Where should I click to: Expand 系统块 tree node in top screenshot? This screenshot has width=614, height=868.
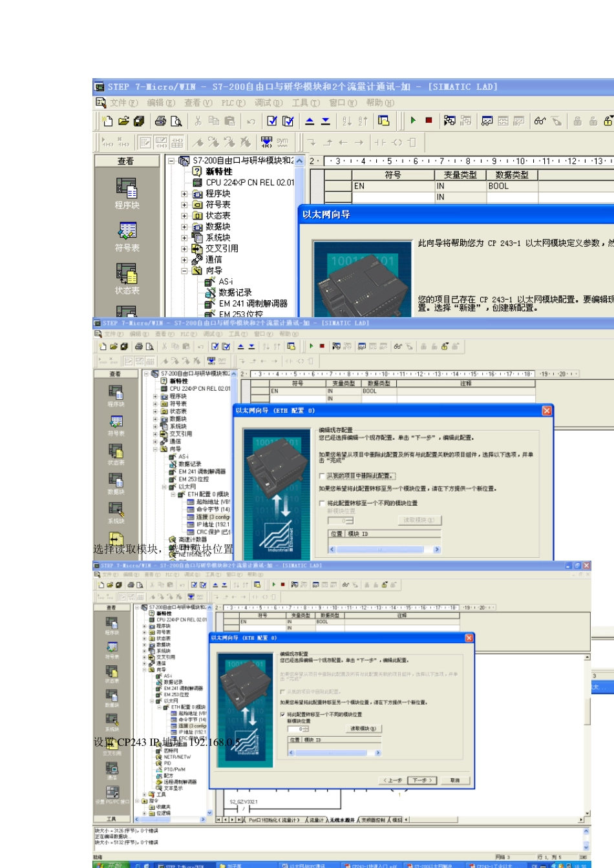click(184, 238)
